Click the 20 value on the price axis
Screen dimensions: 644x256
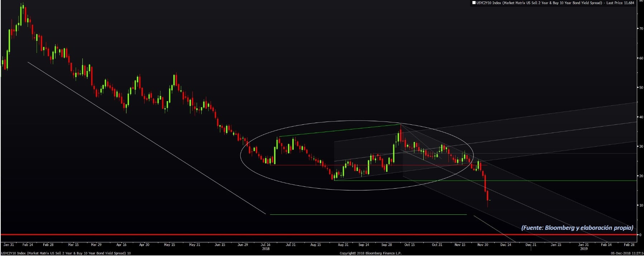click(x=641, y=176)
